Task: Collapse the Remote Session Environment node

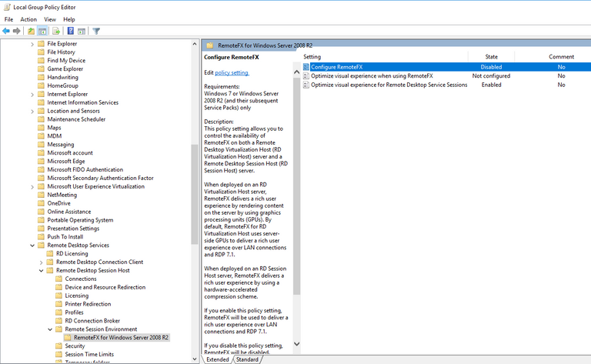Action: pyautogui.click(x=50, y=329)
